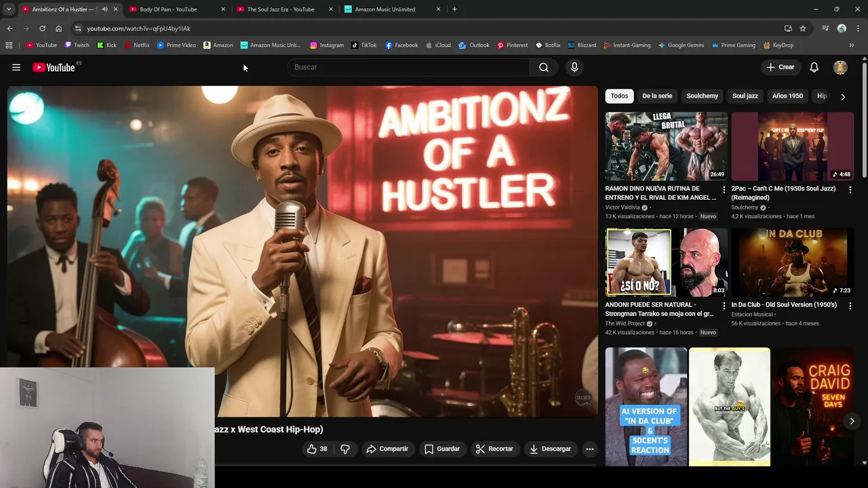
Task: Install app icon in address bar
Action: click(788, 28)
